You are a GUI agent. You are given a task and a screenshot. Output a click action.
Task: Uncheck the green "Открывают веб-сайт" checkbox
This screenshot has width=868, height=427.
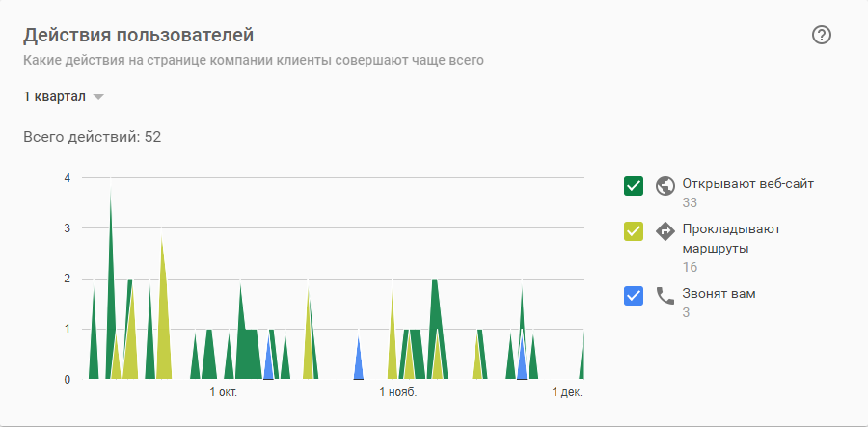pyautogui.click(x=634, y=186)
